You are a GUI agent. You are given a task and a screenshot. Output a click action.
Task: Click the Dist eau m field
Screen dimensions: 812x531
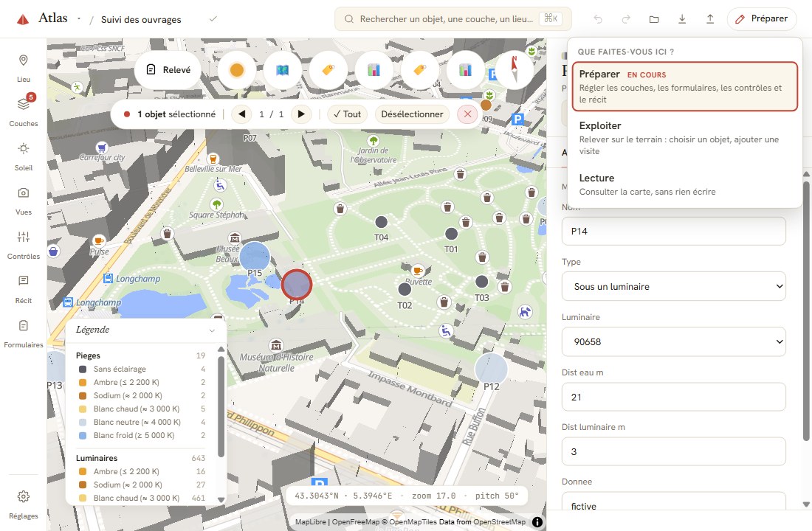pyautogui.click(x=674, y=397)
